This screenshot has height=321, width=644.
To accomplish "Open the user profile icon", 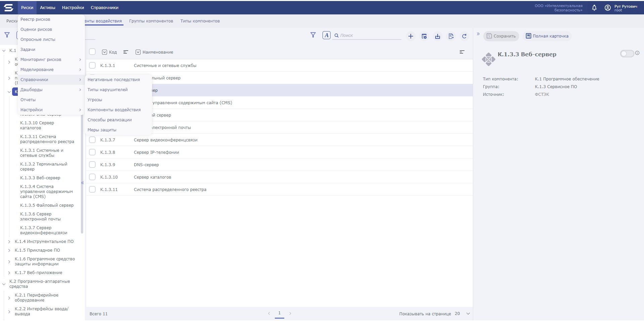I will click(x=608, y=8).
